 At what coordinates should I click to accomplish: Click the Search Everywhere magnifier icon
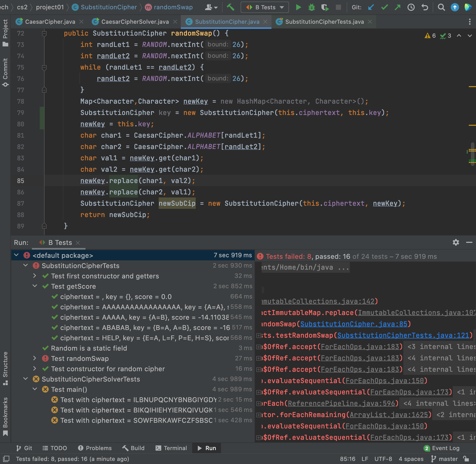[441, 7]
